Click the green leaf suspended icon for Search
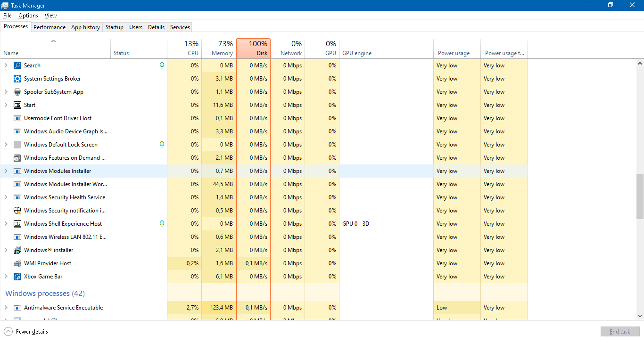This screenshot has width=644, height=343. click(x=162, y=65)
